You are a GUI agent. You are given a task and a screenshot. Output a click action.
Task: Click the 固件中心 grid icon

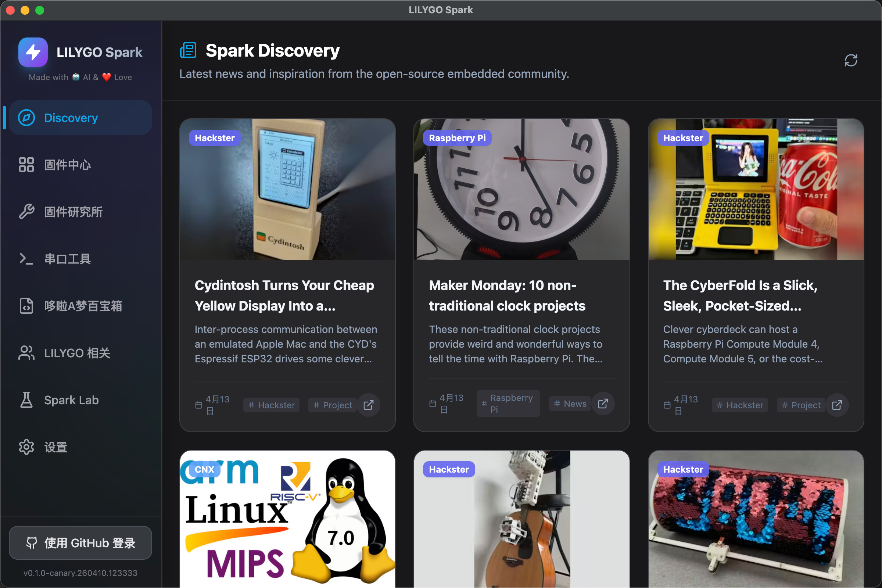26,165
